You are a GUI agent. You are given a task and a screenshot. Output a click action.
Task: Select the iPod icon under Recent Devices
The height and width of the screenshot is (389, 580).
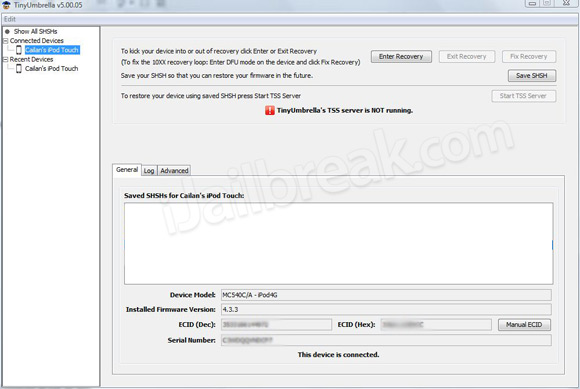point(18,68)
